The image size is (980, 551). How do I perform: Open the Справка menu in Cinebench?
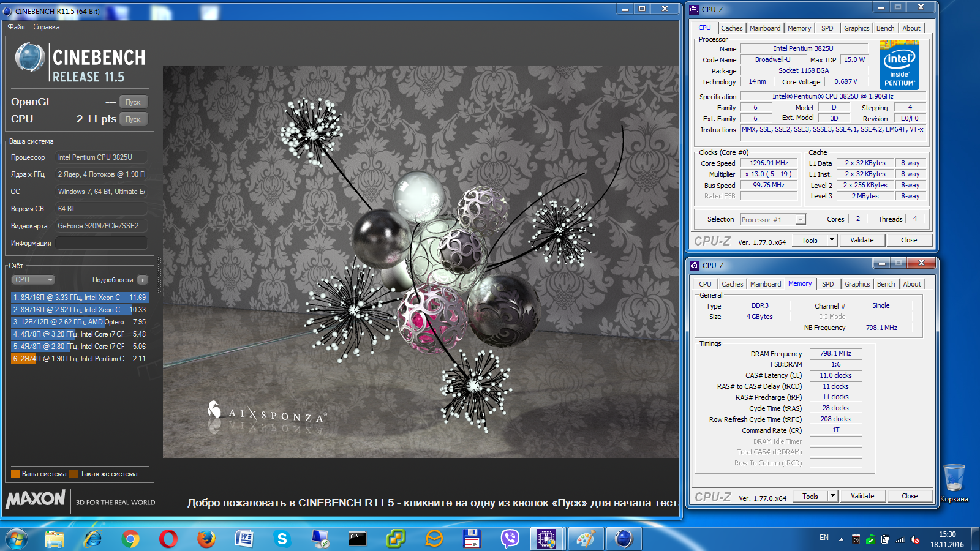[x=47, y=27]
